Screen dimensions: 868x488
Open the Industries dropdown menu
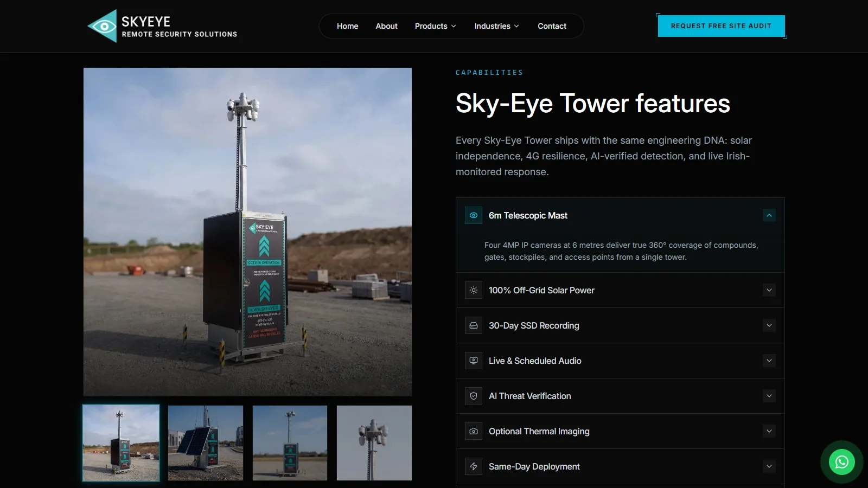pos(496,26)
